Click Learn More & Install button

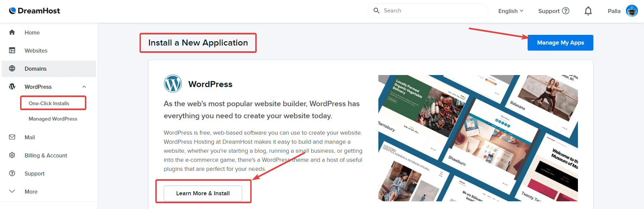pyautogui.click(x=203, y=193)
